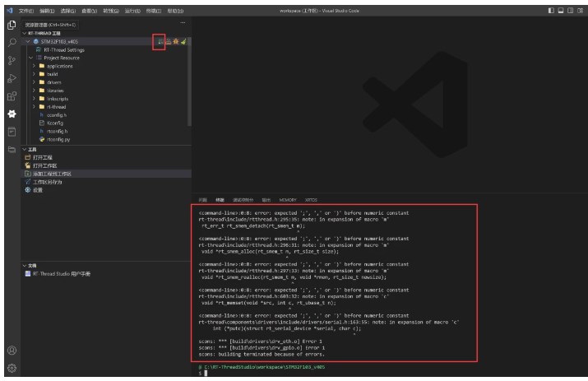Viewport: 588px width, 381px height.
Task: Click the applications folder icon
Action: coord(42,66)
